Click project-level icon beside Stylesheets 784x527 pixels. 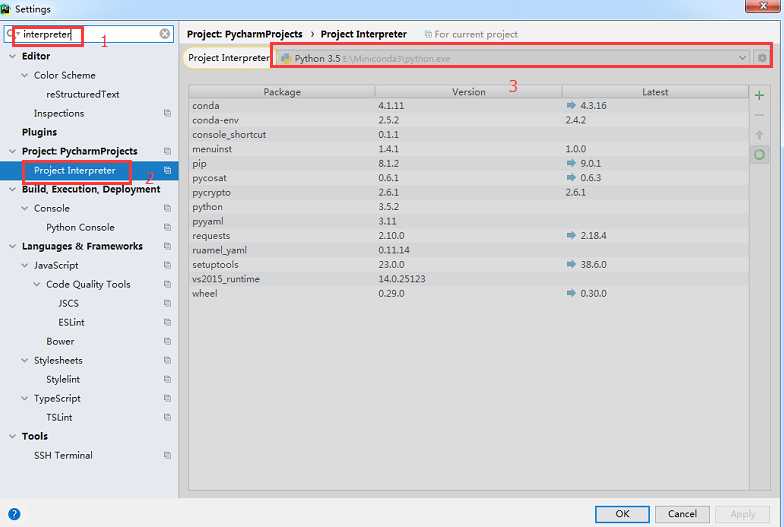tap(167, 360)
